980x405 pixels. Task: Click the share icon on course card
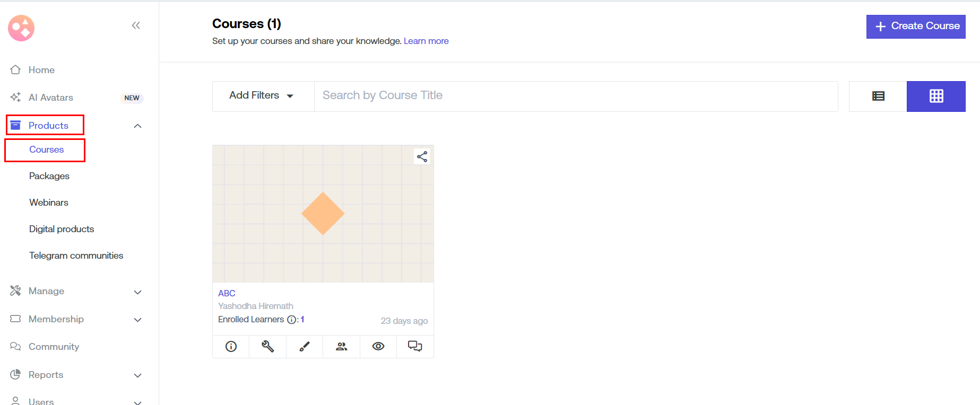[422, 156]
